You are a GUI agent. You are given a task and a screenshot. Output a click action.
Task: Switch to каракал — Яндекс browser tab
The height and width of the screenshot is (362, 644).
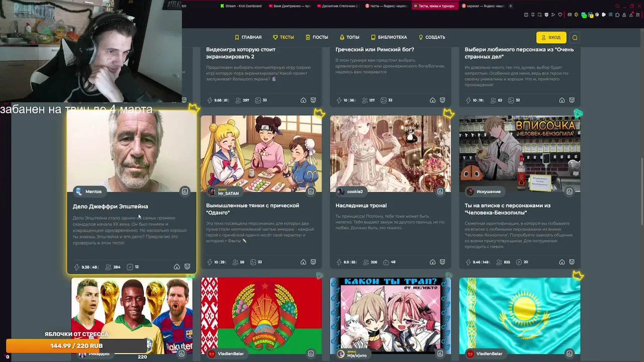pos(482,6)
